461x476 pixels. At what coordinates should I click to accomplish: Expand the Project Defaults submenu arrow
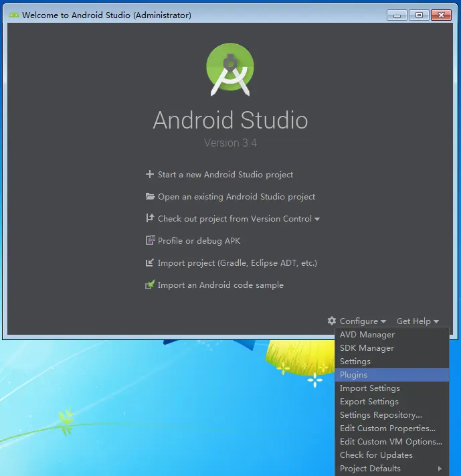[x=440, y=469]
